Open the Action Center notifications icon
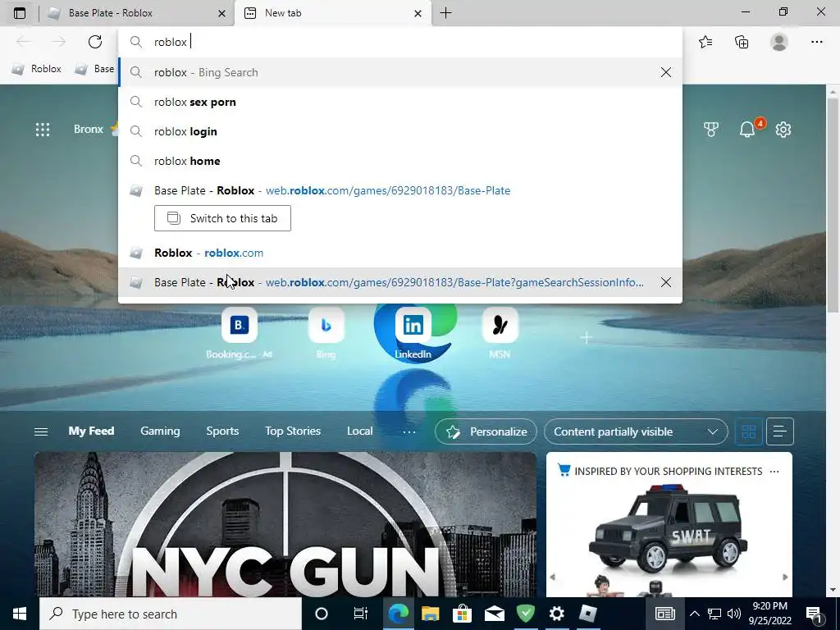Image resolution: width=840 pixels, height=630 pixels. (815, 614)
